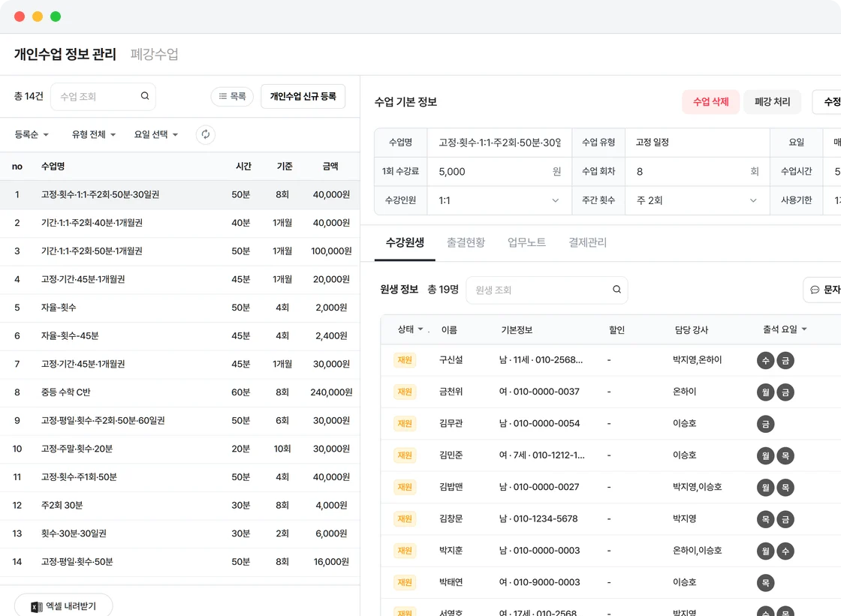Click 금 day badge for 김무관
This screenshot has height=616, width=841.
(x=765, y=424)
